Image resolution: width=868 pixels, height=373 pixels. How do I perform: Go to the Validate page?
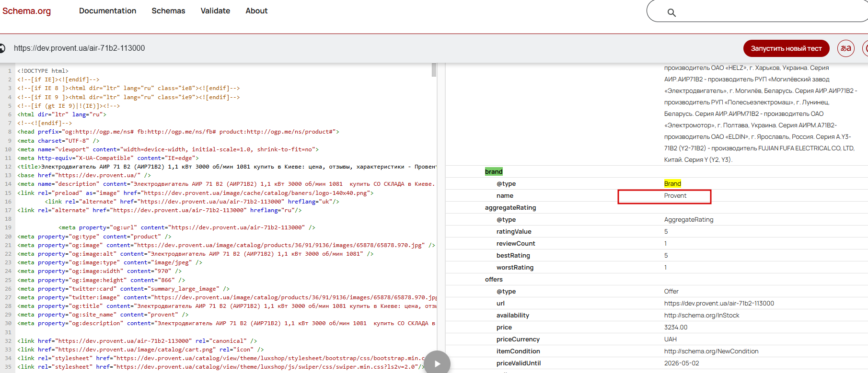pos(215,11)
